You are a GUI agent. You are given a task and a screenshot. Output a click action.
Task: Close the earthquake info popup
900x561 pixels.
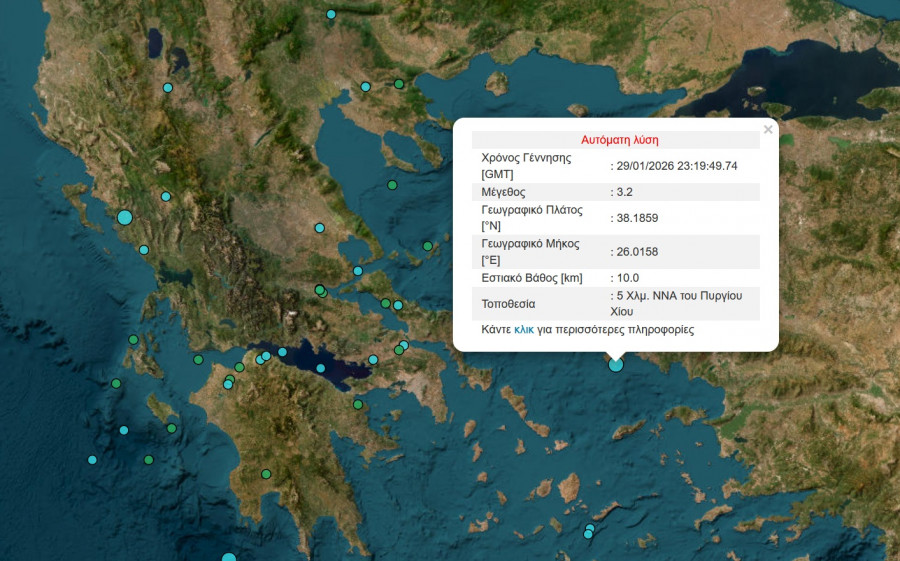point(768,130)
